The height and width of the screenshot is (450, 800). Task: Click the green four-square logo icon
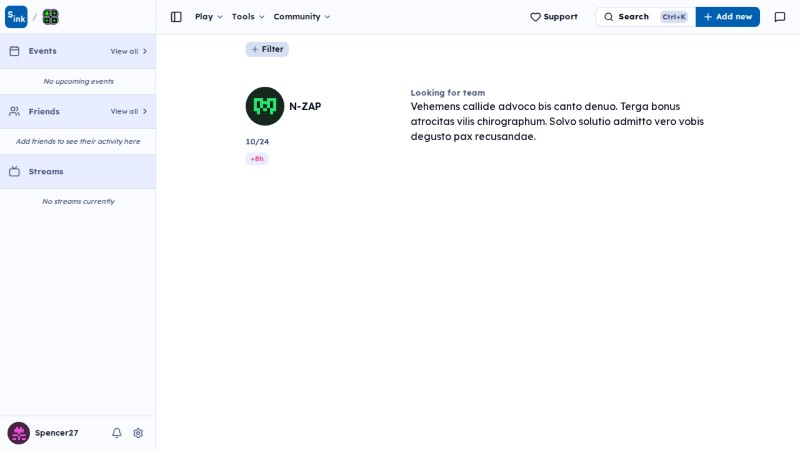point(51,17)
